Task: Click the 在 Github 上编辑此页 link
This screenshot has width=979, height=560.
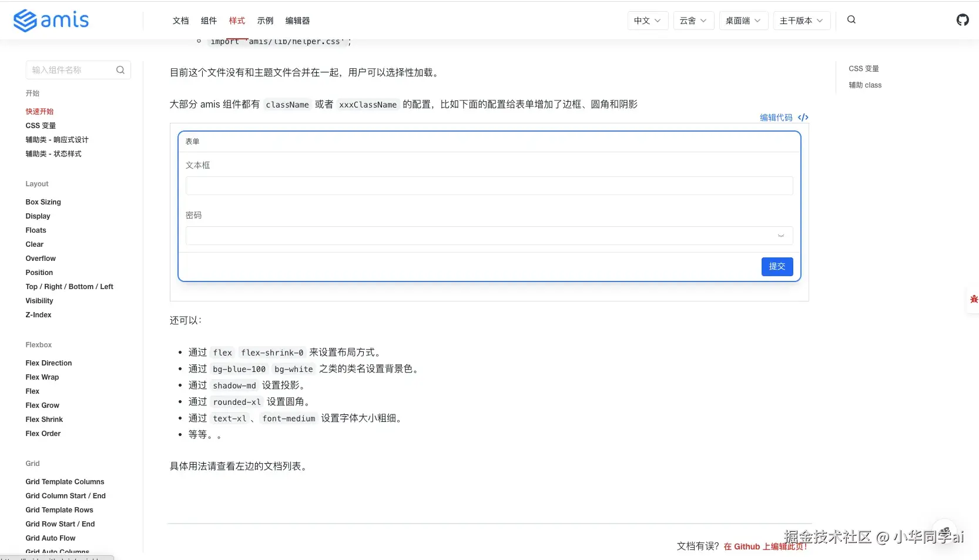Action: click(x=765, y=546)
